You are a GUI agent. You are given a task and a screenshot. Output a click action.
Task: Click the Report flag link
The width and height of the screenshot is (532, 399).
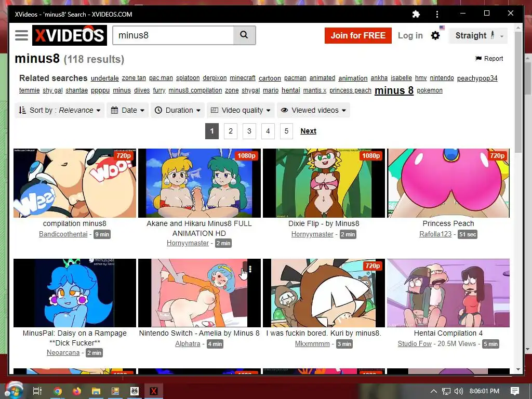(489, 59)
